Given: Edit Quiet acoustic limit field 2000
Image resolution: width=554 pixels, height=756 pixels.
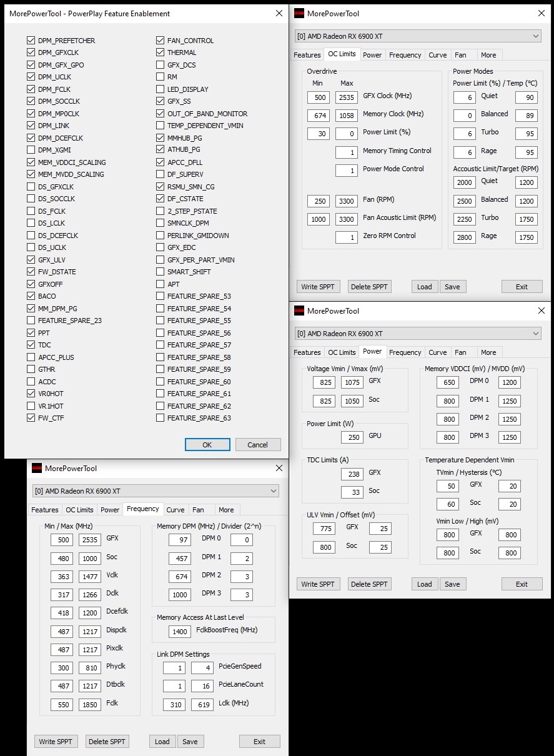Looking at the screenshot, I should (464, 182).
